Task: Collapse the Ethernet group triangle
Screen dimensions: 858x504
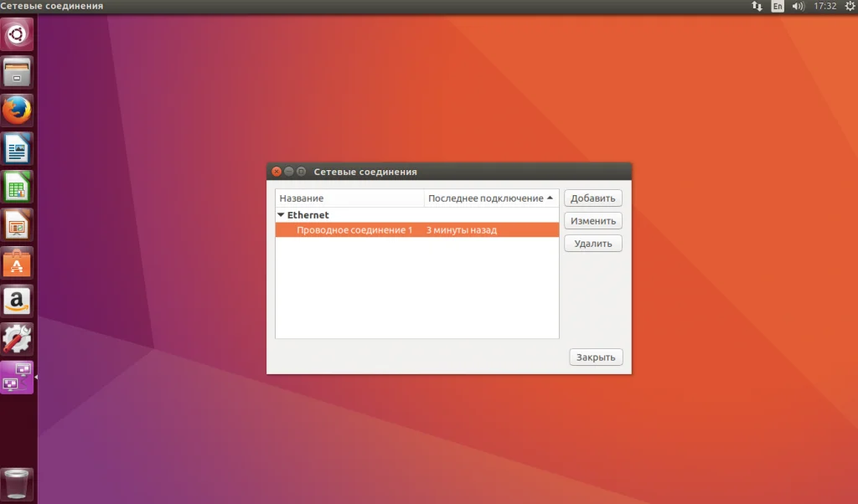Action: 281,215
